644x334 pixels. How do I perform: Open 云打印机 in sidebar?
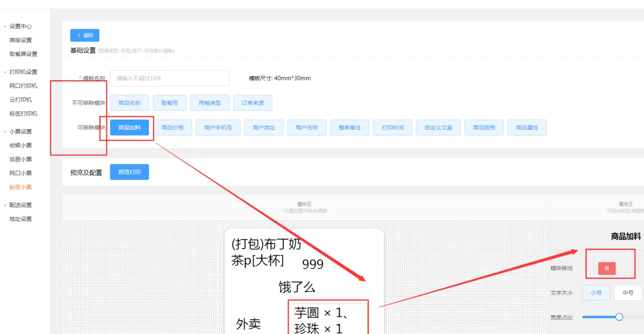[21, 100]
